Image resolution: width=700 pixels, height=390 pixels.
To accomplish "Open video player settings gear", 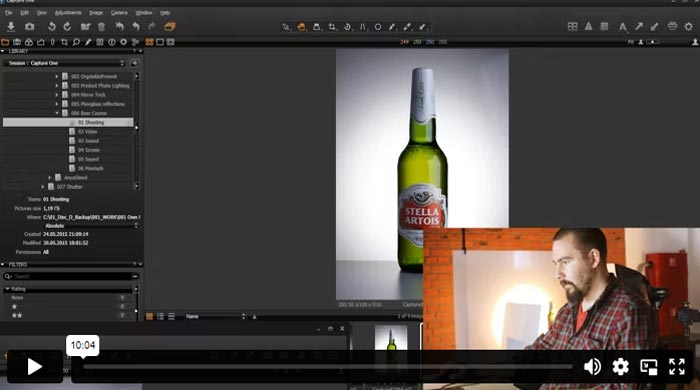I will pyautogui.click(x=621, y=367).
